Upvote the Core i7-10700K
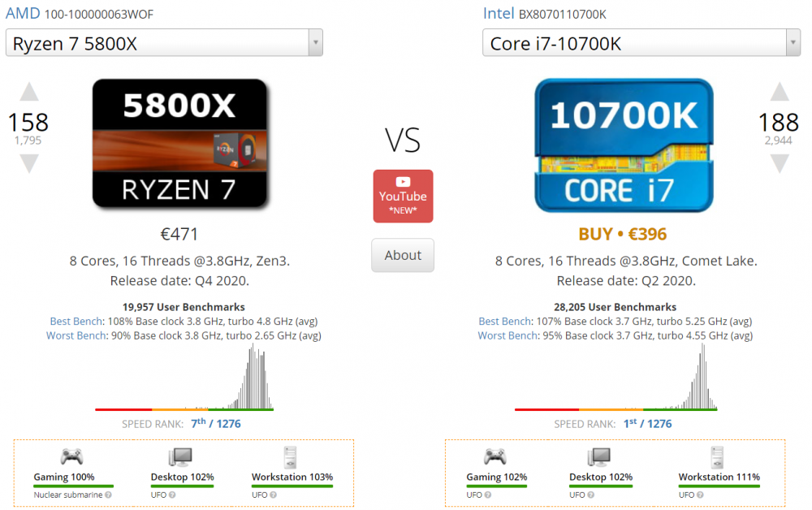812x510 pixels. tap(780, 92)
